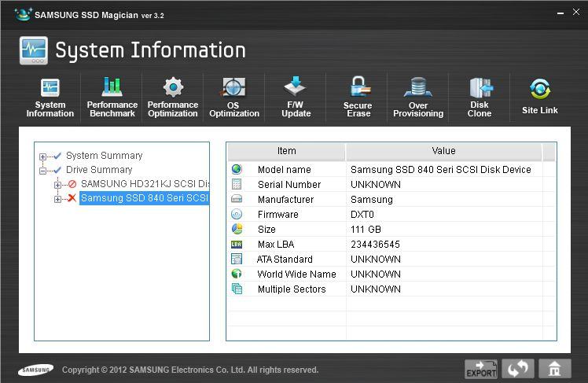Click the Size value 111 GB
This screenshot has height=383, width=588.
tap(366, 229)
